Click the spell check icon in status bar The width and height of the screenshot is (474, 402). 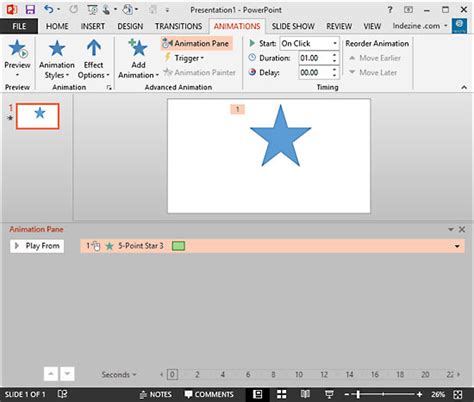pos(62,394)
